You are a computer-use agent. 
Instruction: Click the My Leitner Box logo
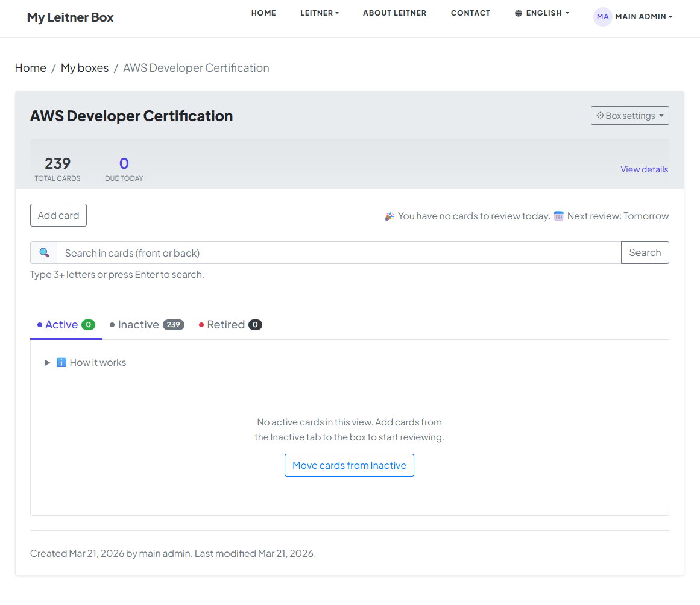tap(70, 17)
